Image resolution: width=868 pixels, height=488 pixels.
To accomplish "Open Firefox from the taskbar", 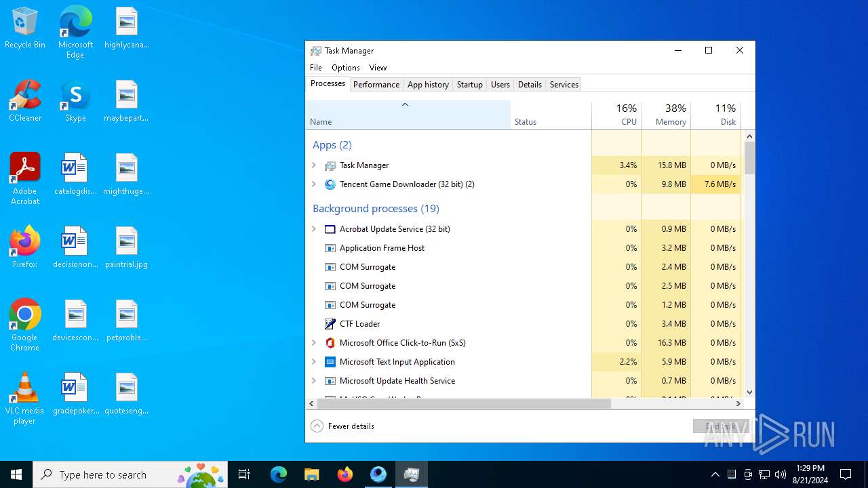I will point(345,474).
